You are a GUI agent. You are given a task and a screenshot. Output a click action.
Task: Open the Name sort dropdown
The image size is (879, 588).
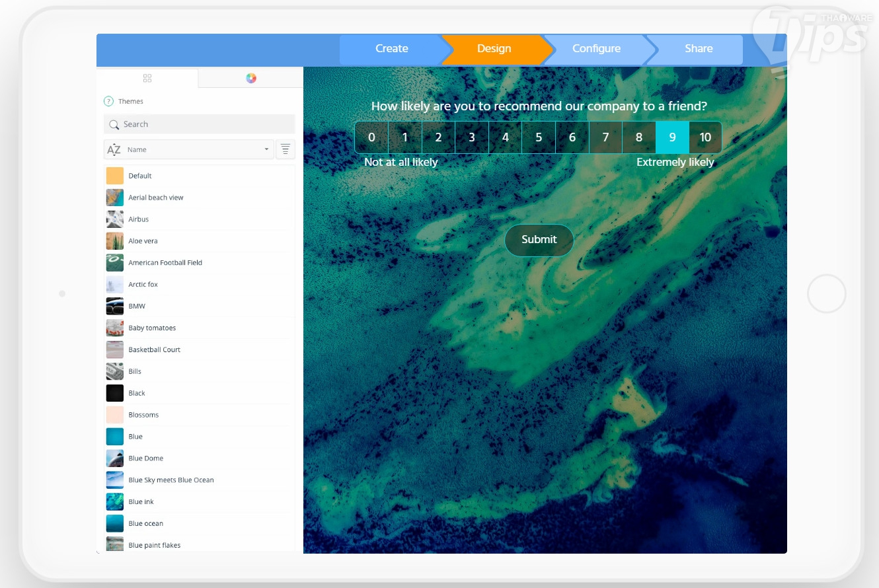coord(189,149)
